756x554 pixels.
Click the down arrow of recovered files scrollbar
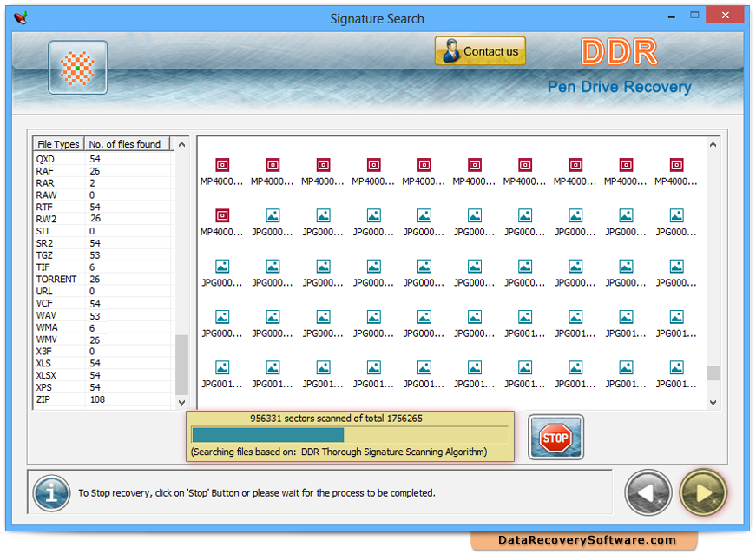(x=713, y=402)
